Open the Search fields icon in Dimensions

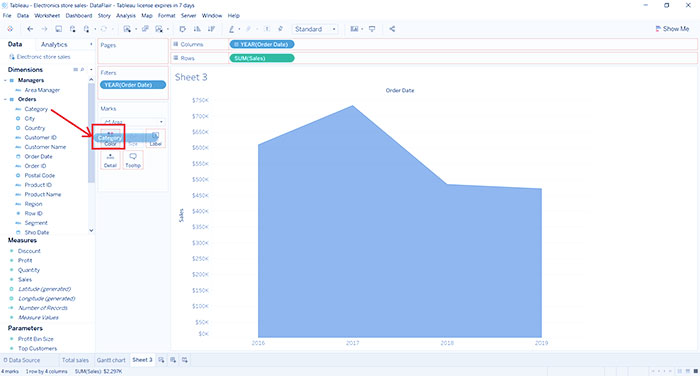coord(82,70)
